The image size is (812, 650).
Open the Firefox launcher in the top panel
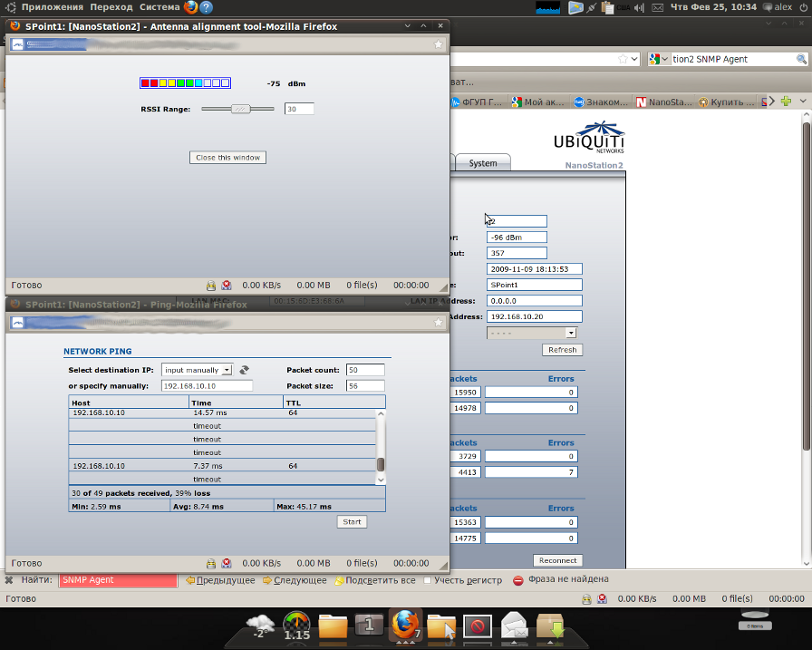[x=190, y=7]
